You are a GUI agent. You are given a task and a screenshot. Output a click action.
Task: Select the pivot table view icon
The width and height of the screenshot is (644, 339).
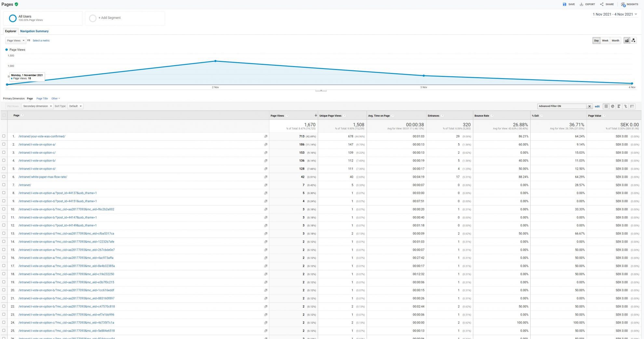pos(632,106)
